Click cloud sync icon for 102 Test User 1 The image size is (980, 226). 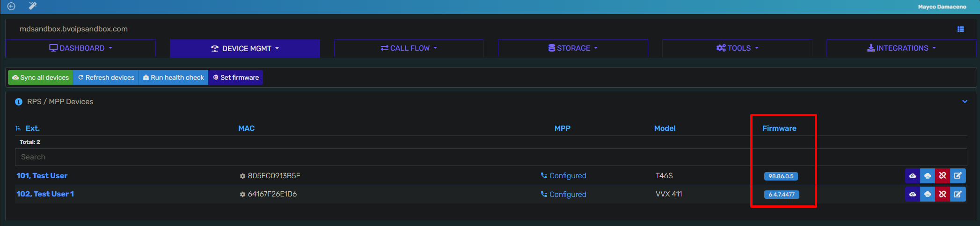pos(913,194)
